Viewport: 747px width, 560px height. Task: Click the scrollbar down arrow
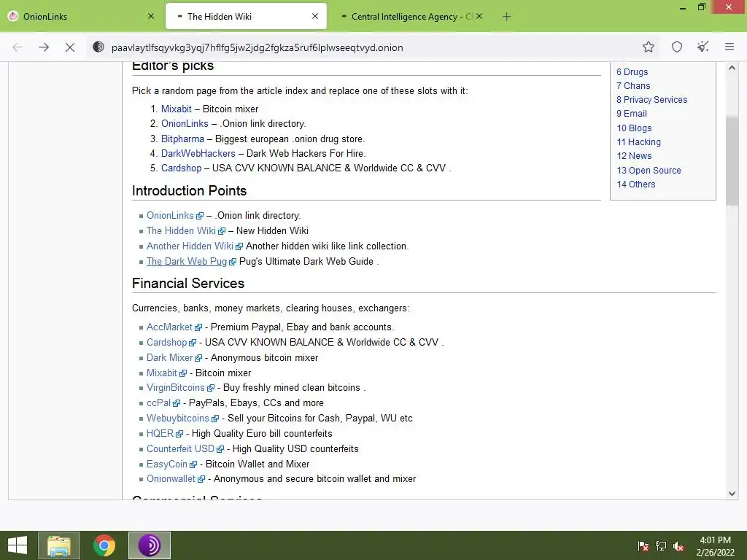point(732,494)
